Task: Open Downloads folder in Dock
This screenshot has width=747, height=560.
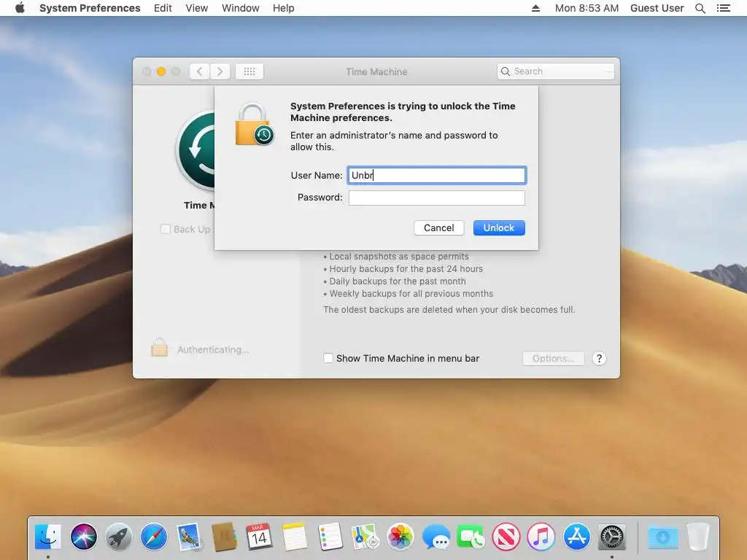Action: [662, 537]
